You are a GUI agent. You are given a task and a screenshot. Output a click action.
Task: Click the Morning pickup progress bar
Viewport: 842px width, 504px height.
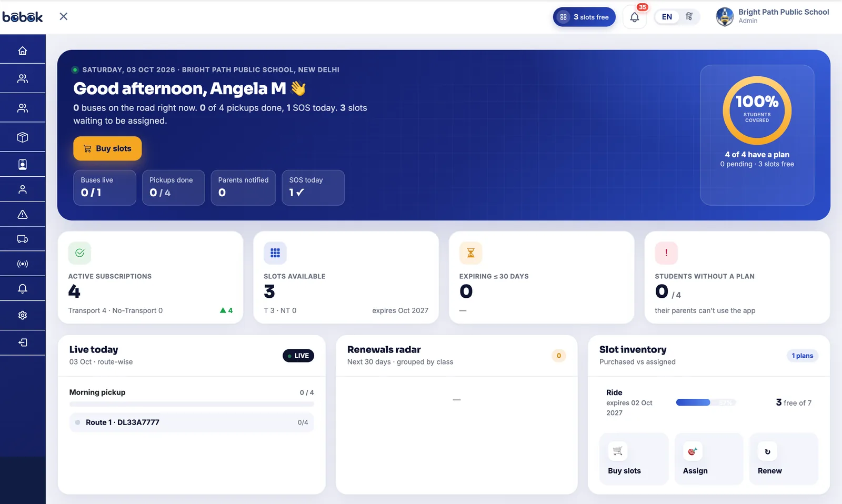click(x=192, y=404)
